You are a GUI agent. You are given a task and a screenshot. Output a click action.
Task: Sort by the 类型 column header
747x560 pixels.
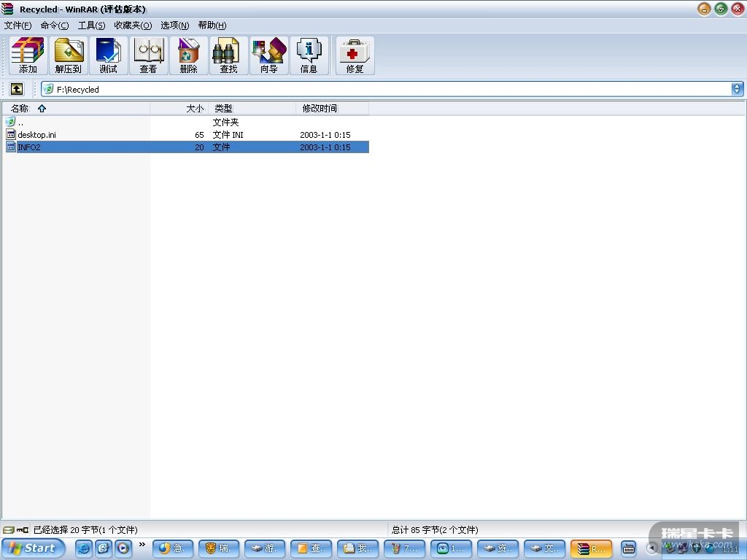(x=252, y=109)
